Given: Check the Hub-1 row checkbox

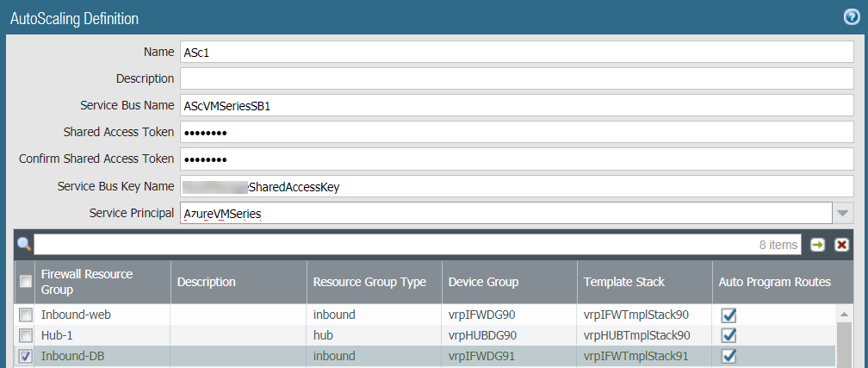Looking at the screenshot, I should tap(26, 335).
